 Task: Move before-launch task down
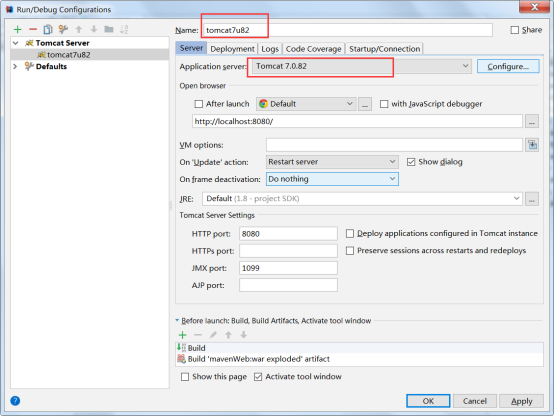tap(244, 335)
